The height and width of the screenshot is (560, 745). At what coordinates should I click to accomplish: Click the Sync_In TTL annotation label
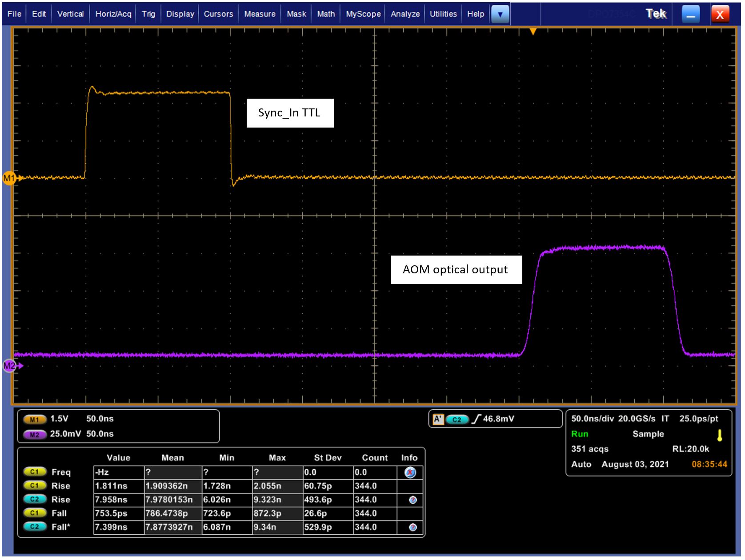[290, 113]
